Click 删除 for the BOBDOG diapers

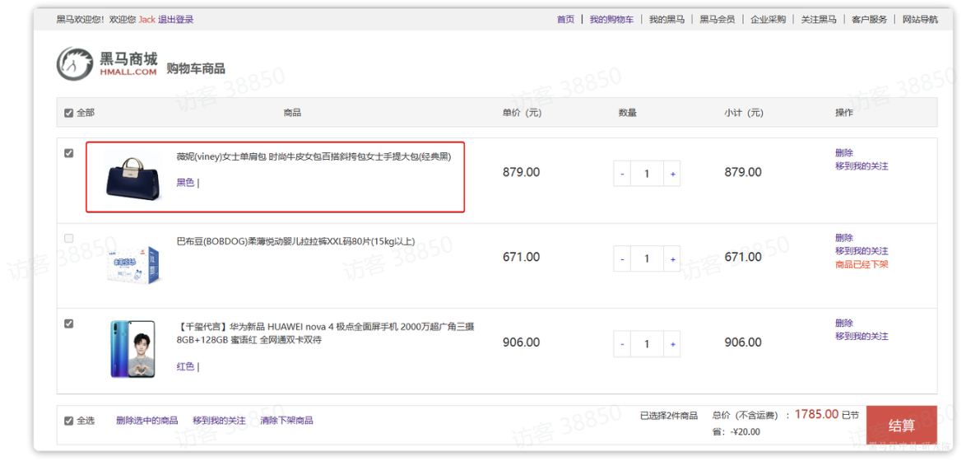tap(843, 238)
